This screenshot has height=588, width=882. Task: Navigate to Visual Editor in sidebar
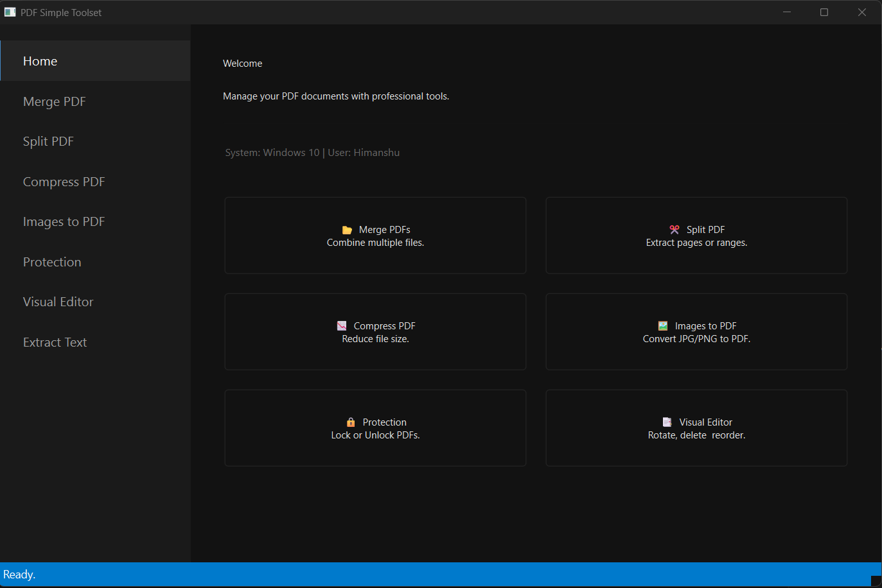(x=58, y=302)
